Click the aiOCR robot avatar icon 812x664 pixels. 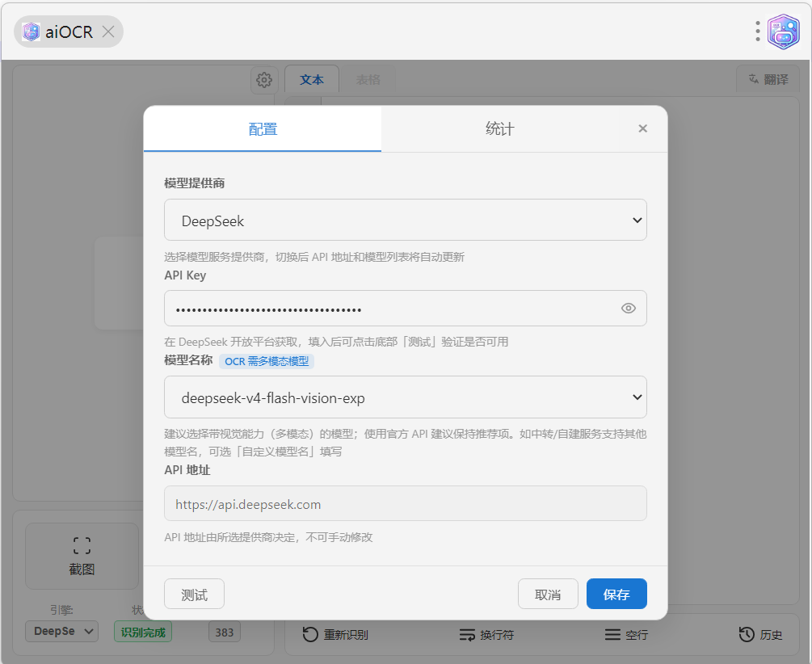(783, 32)
